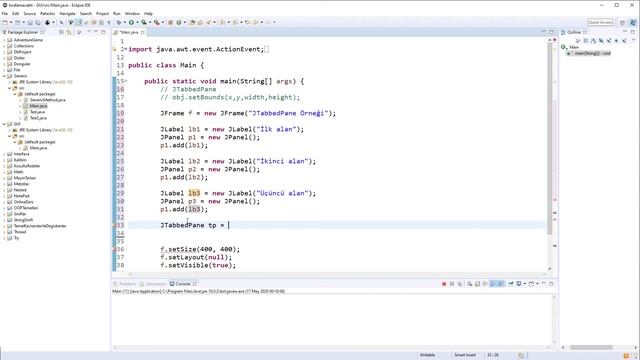Collapse the GUI project node

pyautogui.click(x=4, y=124)
